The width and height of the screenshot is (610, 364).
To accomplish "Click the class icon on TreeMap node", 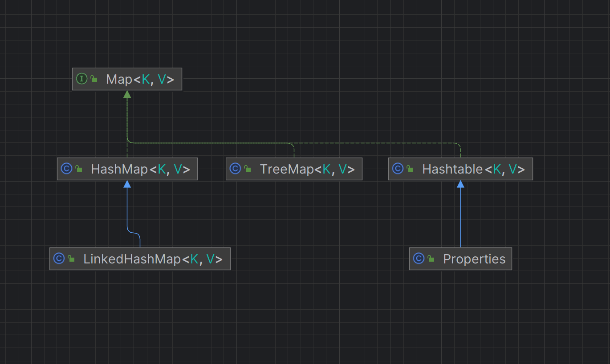I will click(235, 169).
